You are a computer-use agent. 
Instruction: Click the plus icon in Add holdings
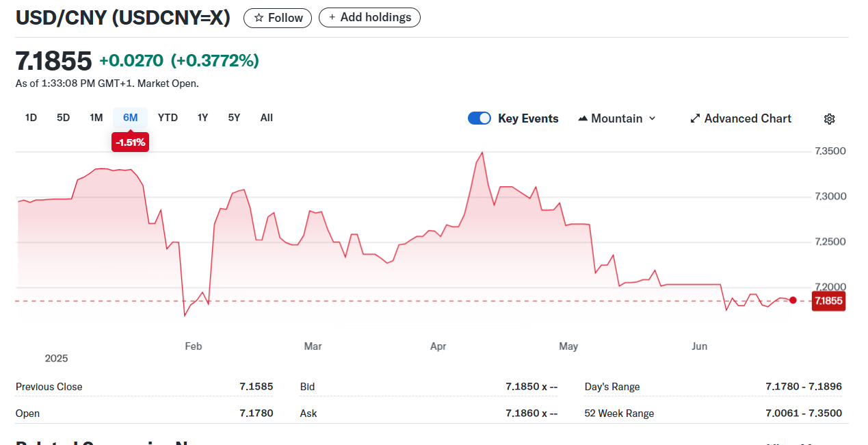pos(332,18)
